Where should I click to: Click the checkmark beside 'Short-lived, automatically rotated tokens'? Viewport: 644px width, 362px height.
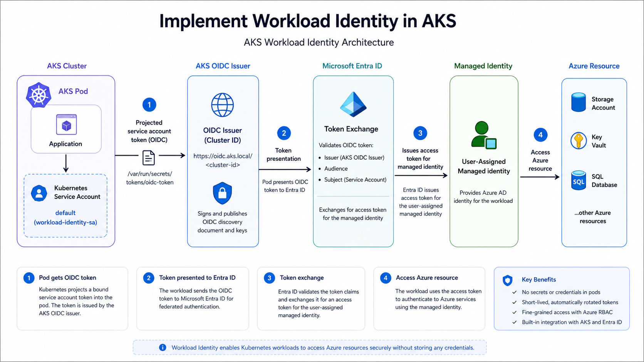(x=514, y=302)
